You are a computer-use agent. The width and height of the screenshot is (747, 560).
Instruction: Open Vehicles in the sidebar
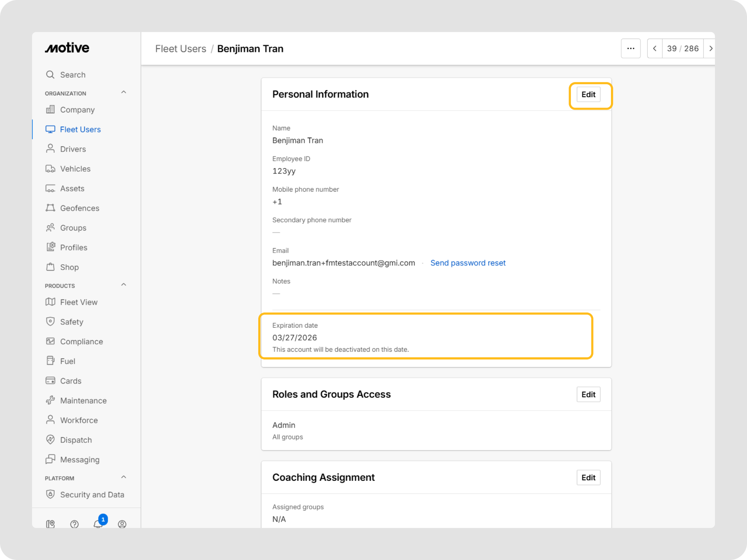point(75,169)
